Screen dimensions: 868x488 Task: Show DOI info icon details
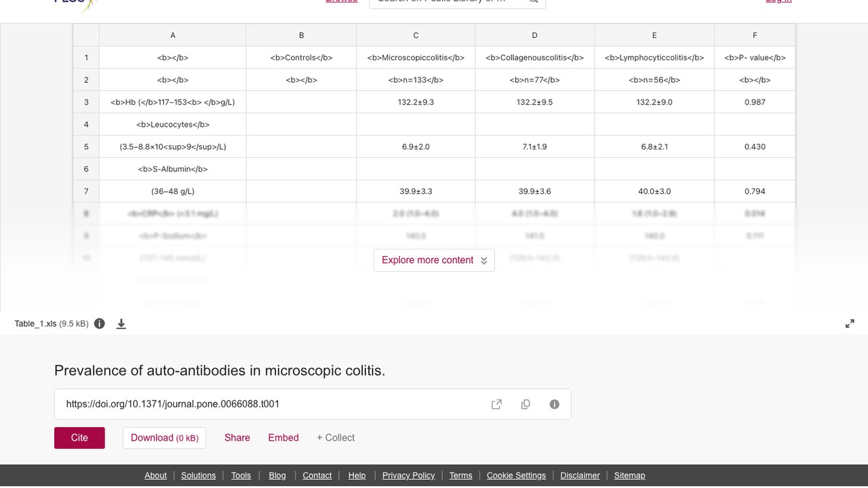(x=555, y=404)
